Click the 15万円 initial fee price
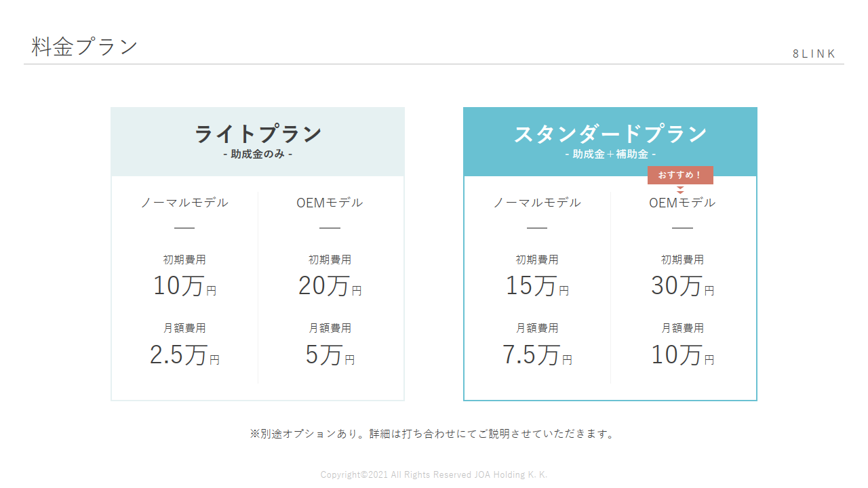Viewport: 868px width, 488px height. point(537,286)
